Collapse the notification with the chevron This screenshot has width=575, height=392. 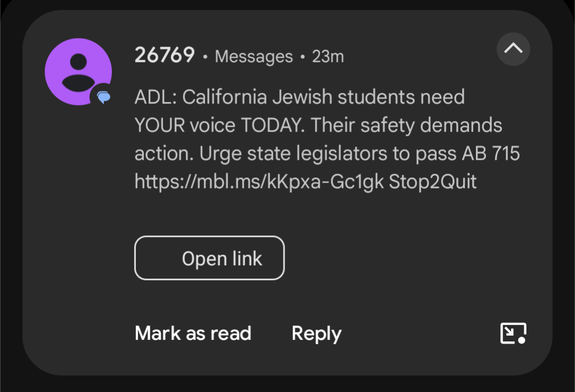tap(513, 49)
